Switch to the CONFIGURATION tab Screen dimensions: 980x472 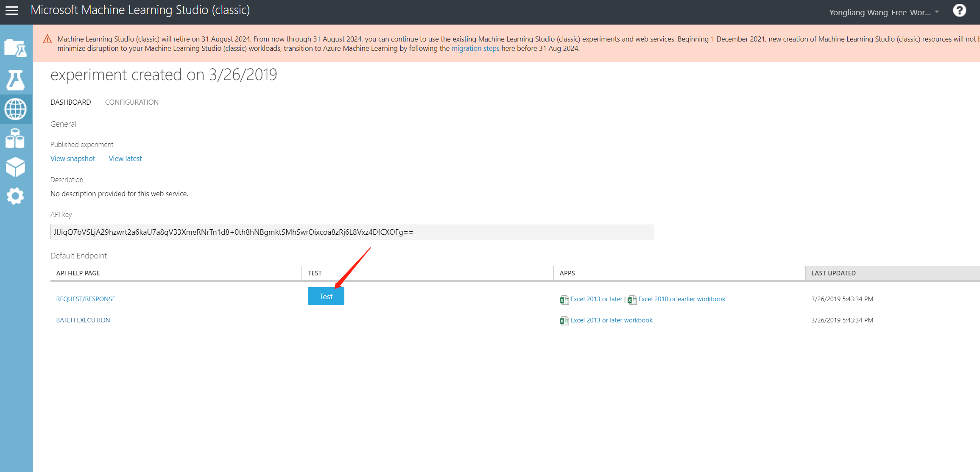pos(132,102)
